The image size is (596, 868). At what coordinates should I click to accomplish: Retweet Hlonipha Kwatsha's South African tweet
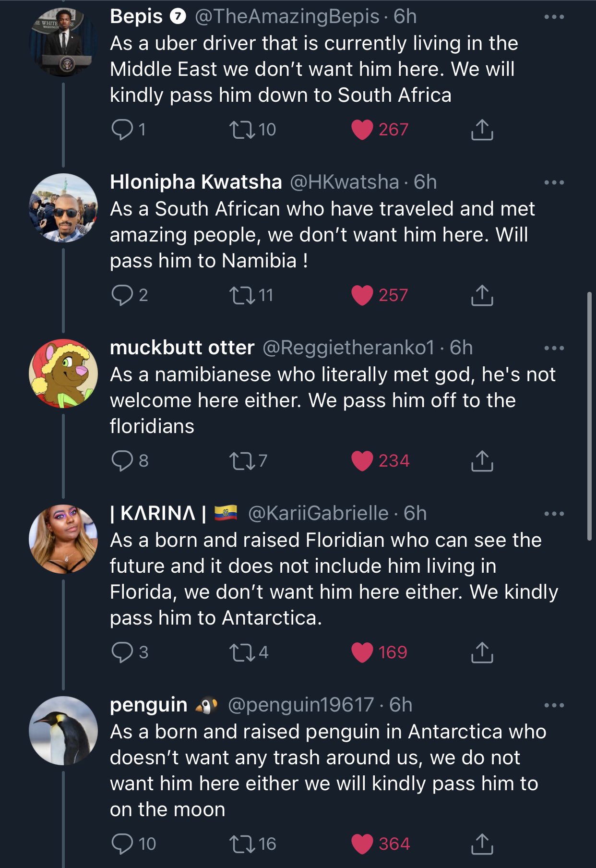coord(242,295)
